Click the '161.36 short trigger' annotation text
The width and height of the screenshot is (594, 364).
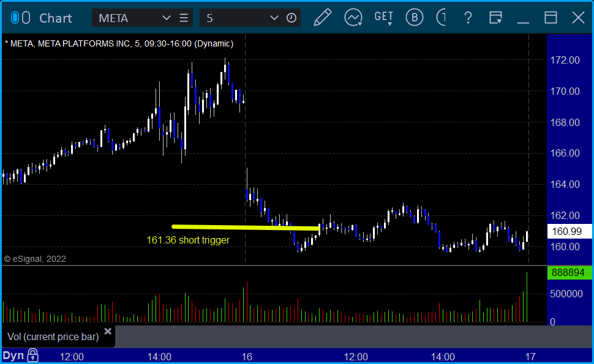pos(188,240)
